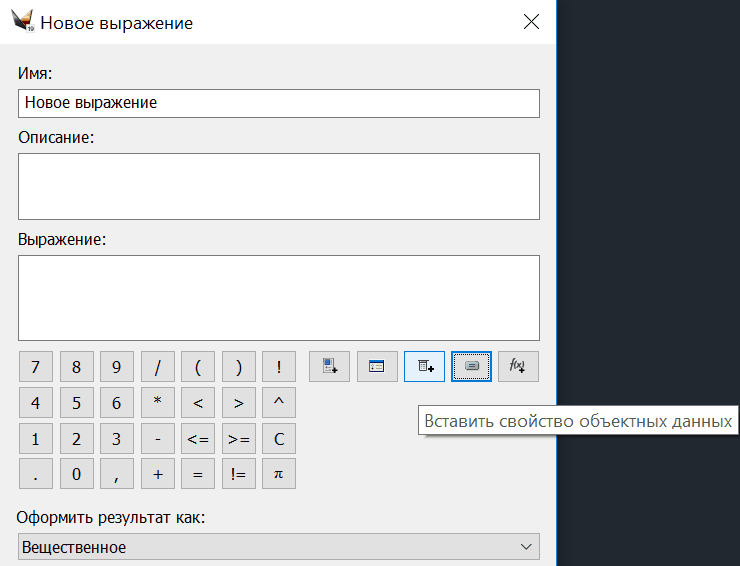Click the focused gray label icon button
The image size is (740, 566).
click(x=471, y=367)
